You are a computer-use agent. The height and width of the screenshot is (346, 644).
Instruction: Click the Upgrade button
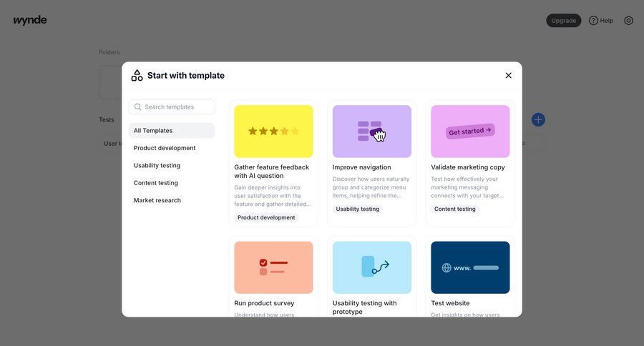[x=563, y=21]
